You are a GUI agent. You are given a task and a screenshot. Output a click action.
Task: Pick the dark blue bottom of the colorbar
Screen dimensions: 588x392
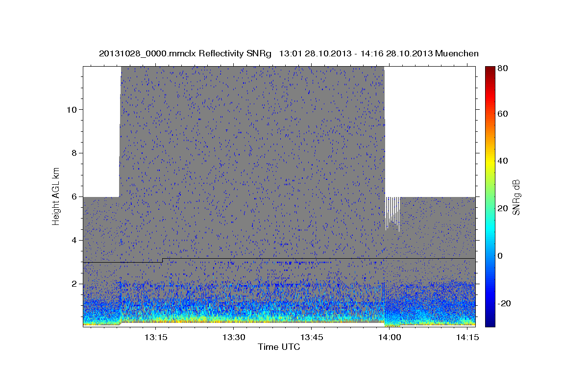[x=490, y=323]
